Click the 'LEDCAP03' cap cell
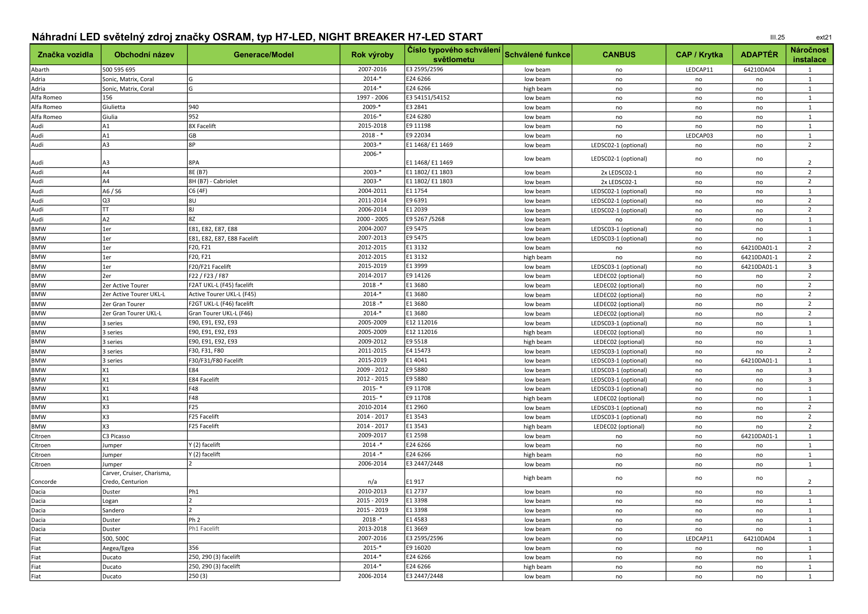Screen dimensions: 868x614 pos(699,135)
